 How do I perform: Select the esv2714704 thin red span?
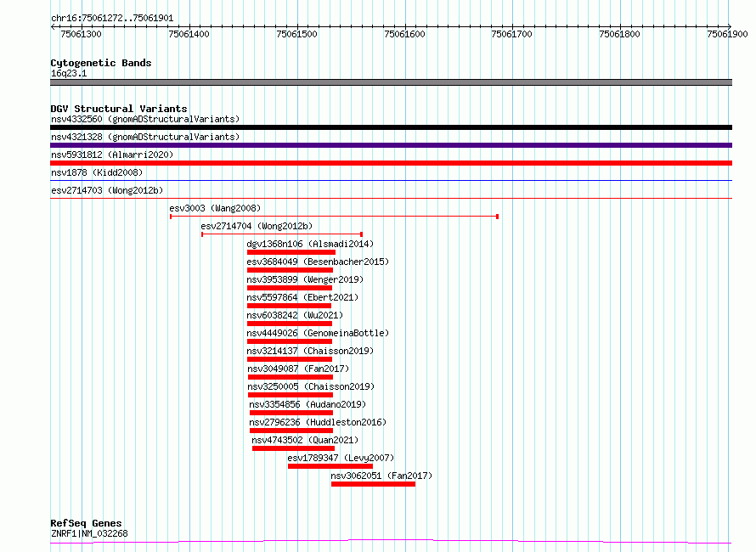(x=282, y=234)
